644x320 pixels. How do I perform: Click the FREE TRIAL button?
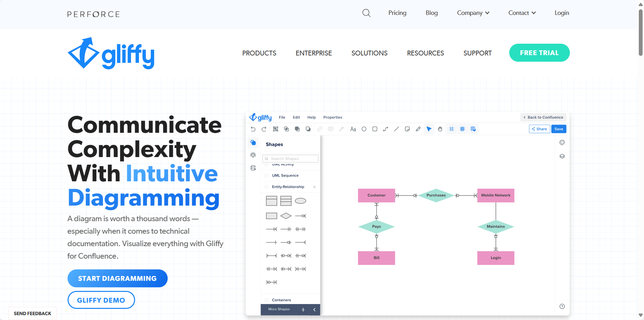pyautogui.click(x=539, y=53)
